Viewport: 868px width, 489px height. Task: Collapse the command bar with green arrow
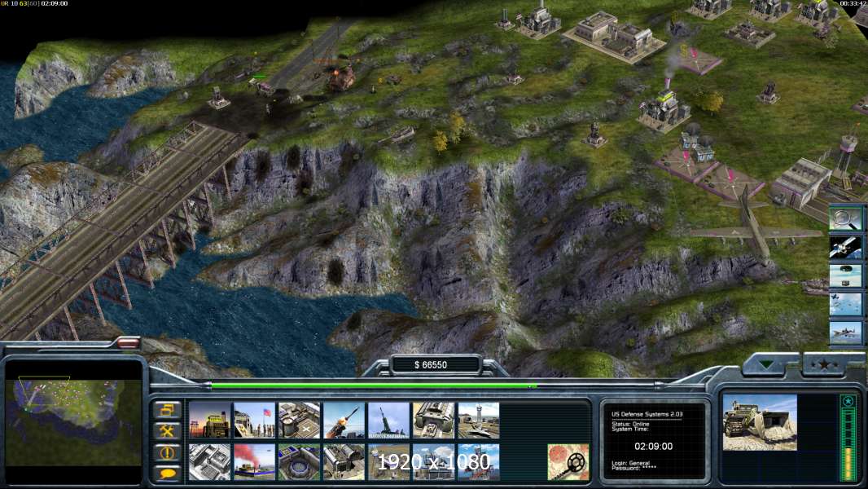coord(767,364)
